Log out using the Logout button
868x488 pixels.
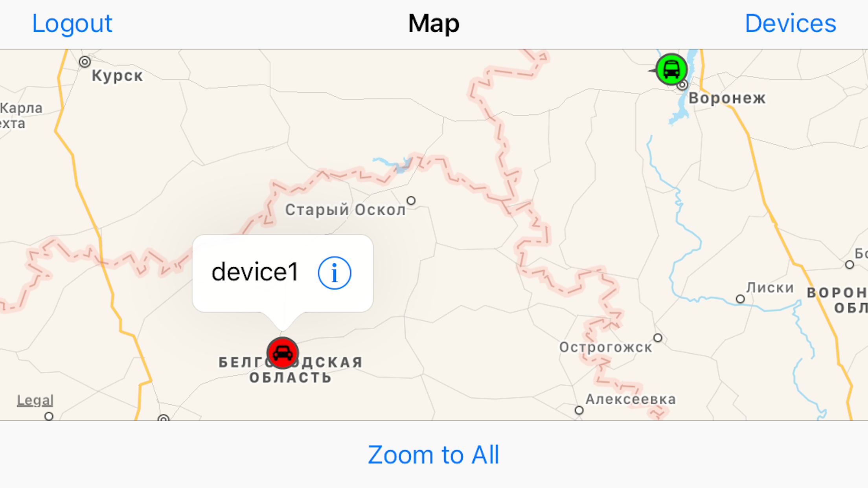pos(72,24)
